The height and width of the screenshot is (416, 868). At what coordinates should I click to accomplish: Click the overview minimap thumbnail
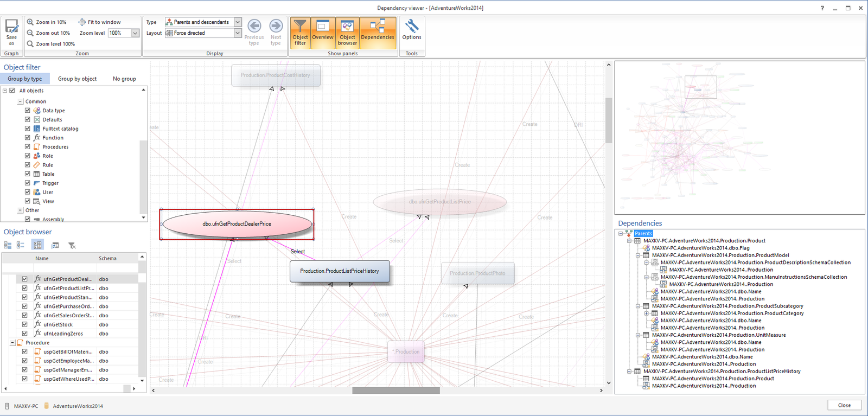[739, 138]
